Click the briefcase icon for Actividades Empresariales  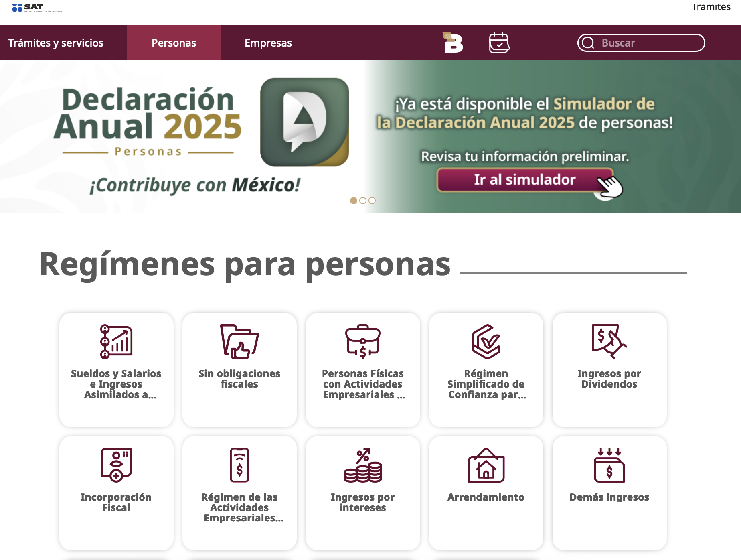(363, 341)
